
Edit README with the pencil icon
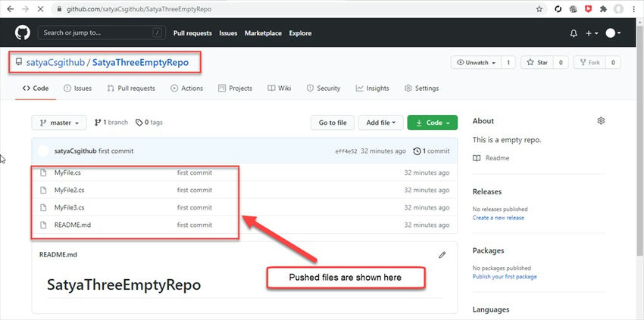click(442, 255)
